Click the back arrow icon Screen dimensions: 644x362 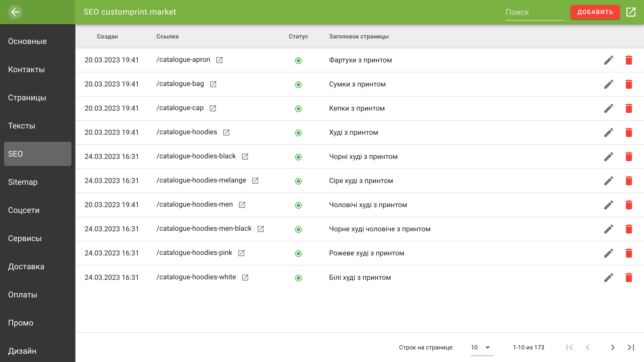click(x=15, y=12)
